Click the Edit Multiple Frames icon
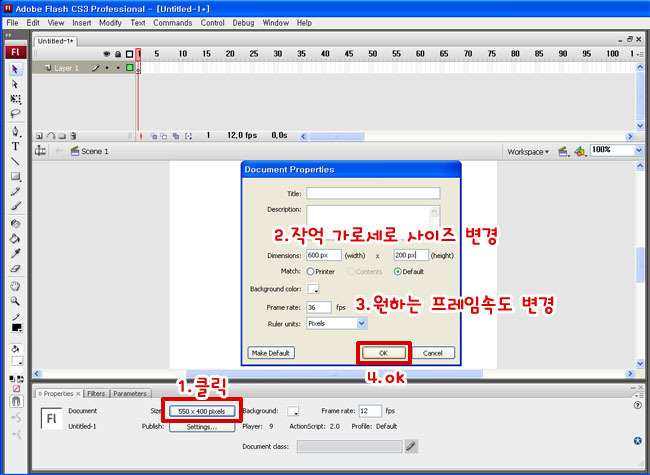This screenshot has width=650, height=475. [x=176, y=136]
